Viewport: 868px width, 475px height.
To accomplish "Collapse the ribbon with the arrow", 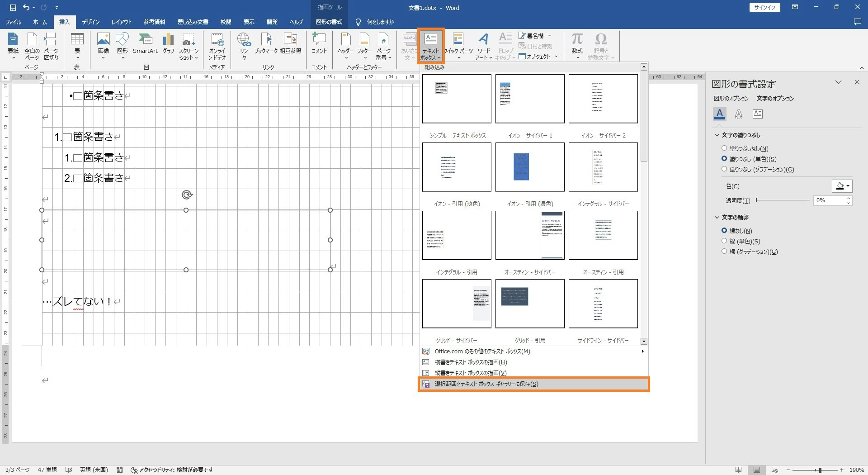I will coord(862,68).
